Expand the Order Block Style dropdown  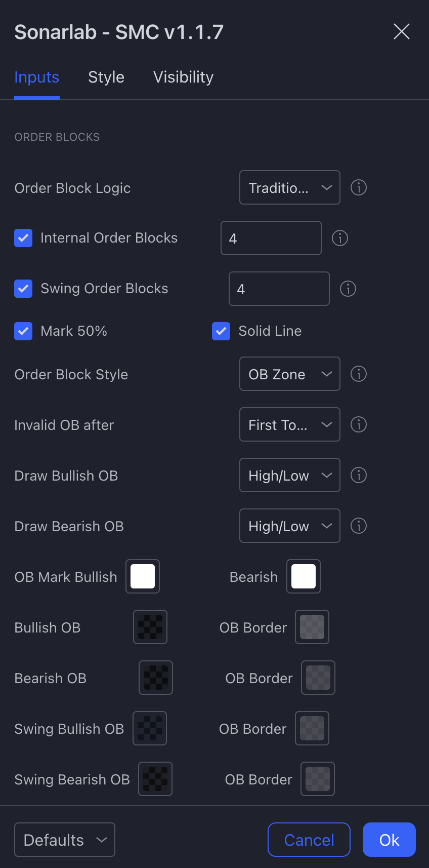[289, 374]
